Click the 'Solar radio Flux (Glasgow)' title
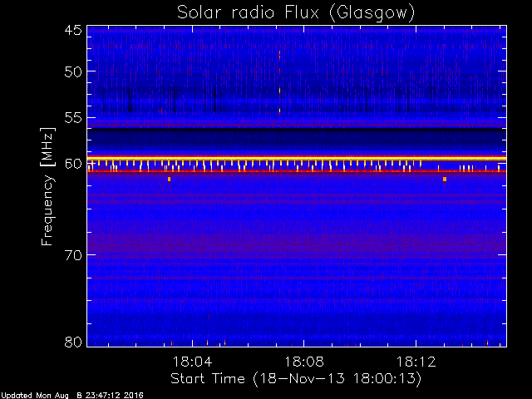This screenshot has width=532, height=399. pyautogui.click(x=296, y=13)
